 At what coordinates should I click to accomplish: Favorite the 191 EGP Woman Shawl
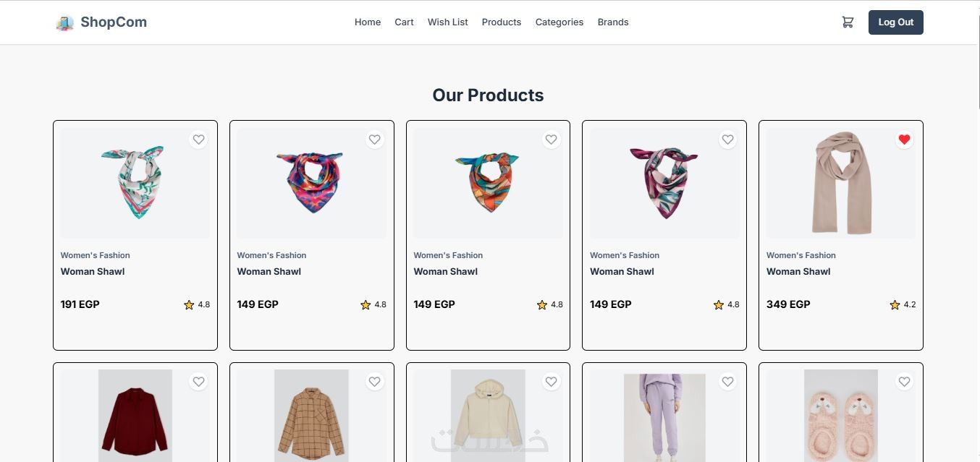coord(198,140)
